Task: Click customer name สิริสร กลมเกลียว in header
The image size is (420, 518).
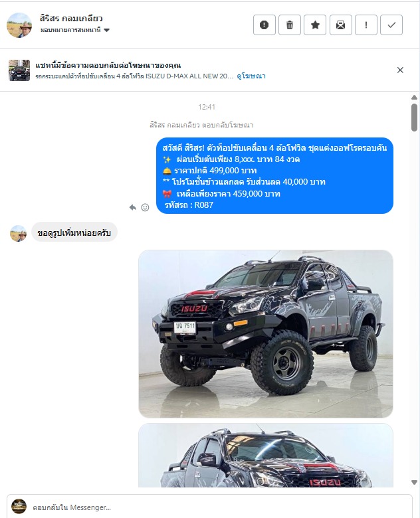Action: click(71, 19)
